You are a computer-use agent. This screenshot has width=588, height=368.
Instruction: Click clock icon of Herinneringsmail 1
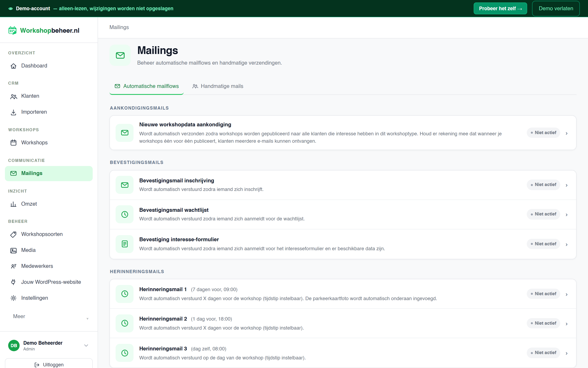coord(125,294)
